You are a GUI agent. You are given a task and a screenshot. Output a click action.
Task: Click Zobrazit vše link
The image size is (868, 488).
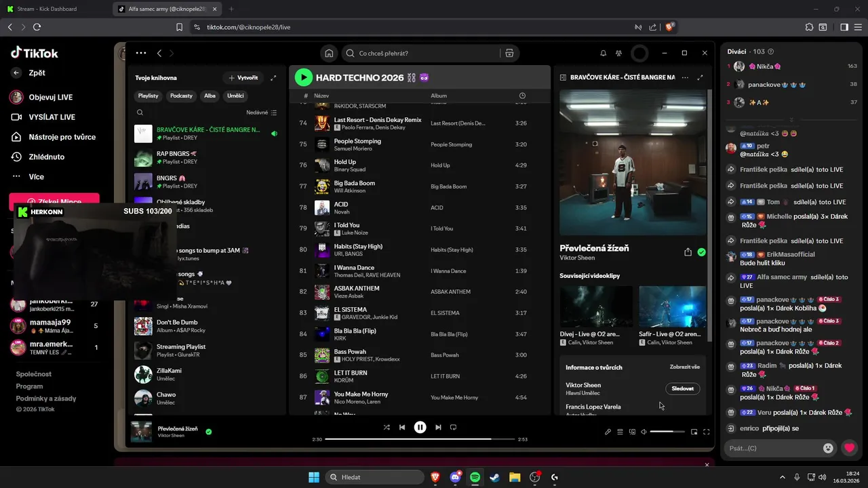685,367
